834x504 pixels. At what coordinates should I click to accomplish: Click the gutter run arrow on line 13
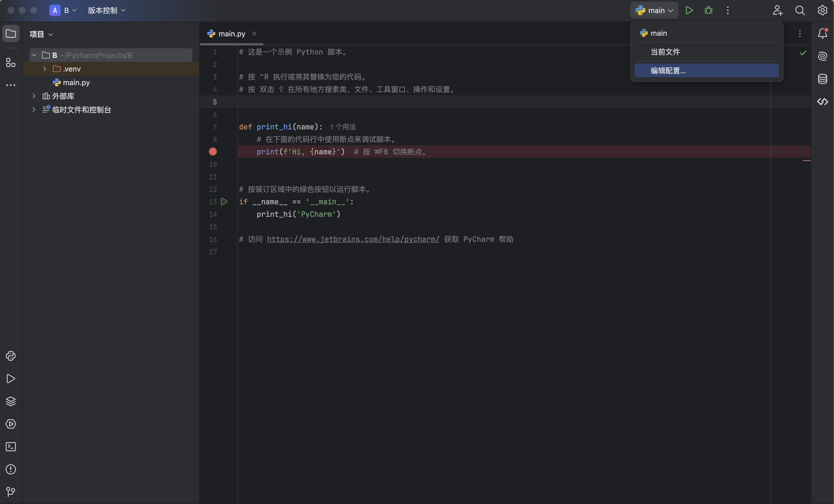224,202
